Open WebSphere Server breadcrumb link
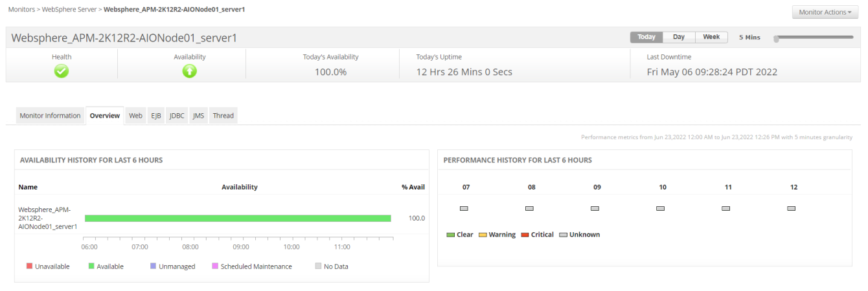868x291 pixels. [x=69, y=10]
